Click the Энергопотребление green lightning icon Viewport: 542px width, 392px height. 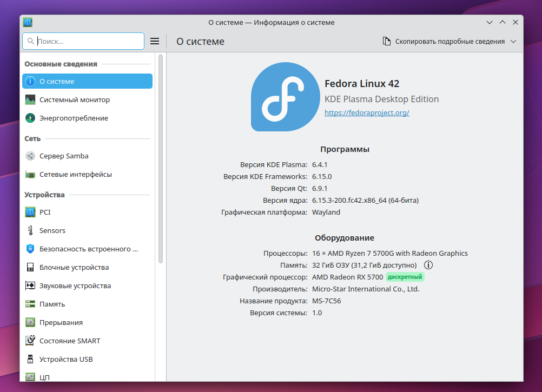pos(30,118)
